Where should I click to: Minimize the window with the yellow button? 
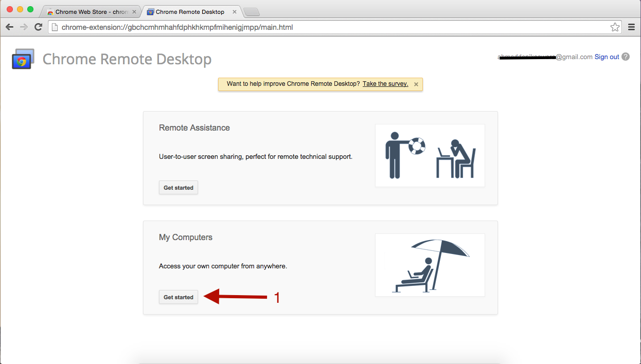20,9
